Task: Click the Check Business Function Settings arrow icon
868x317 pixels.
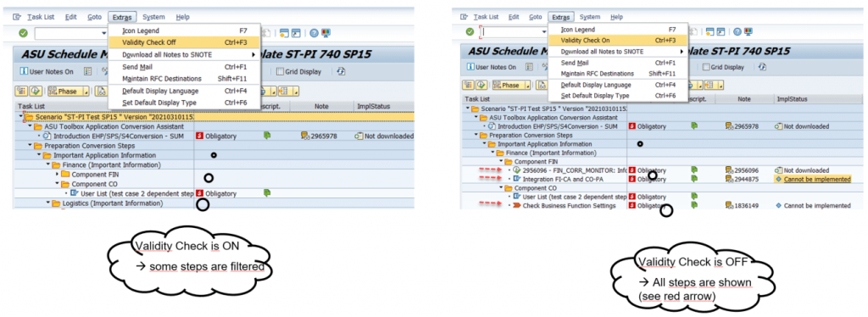Action: [x=516, y=206]
